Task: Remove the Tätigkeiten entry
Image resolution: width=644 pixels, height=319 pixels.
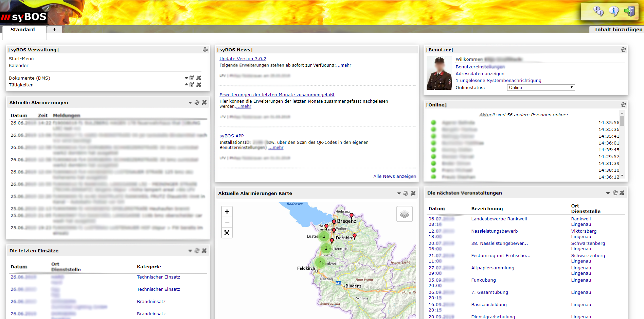Action: click(199, 85)
